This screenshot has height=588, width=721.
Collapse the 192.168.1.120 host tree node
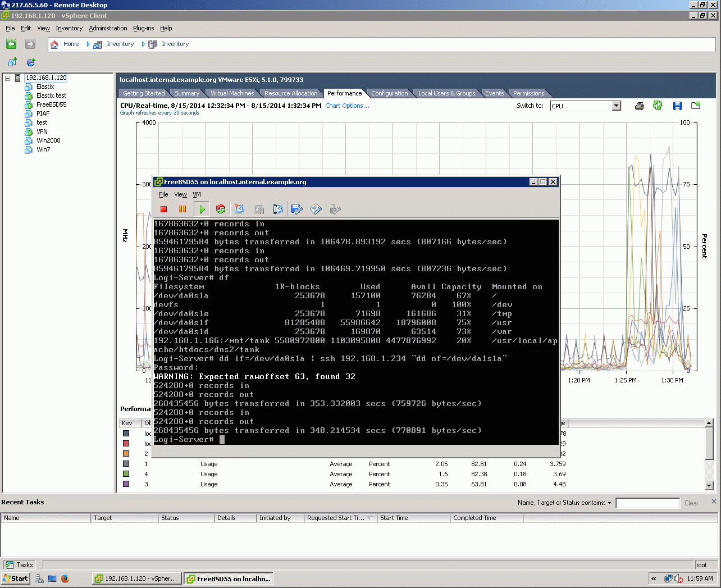[8, 78]
